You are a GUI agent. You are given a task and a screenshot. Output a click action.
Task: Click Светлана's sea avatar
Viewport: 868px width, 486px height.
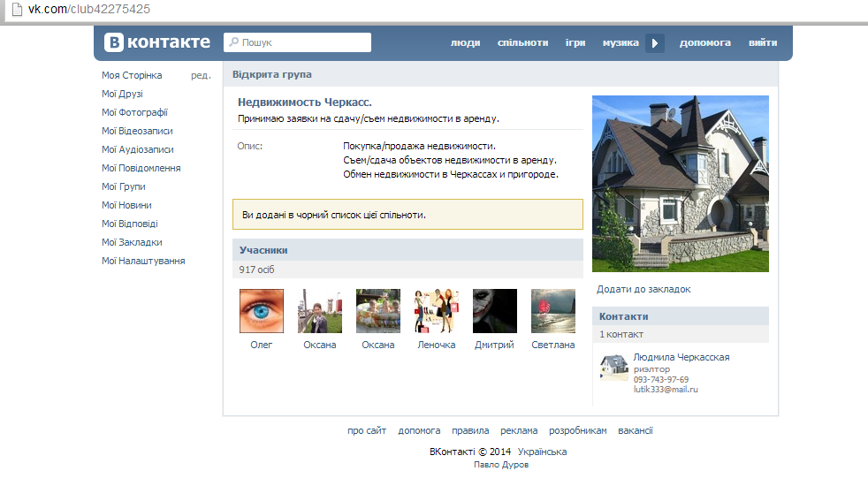coord(553,311)
